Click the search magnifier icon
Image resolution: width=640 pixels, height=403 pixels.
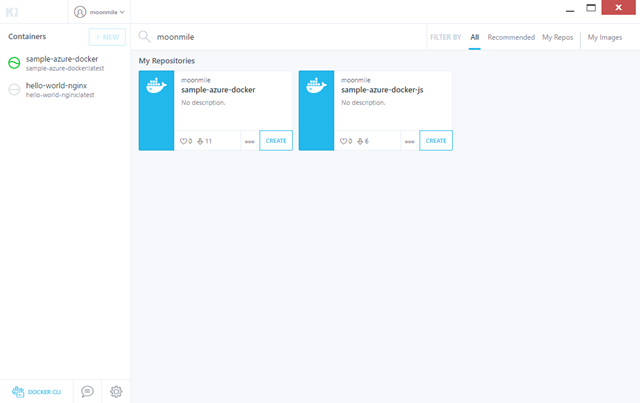[145, 37]
